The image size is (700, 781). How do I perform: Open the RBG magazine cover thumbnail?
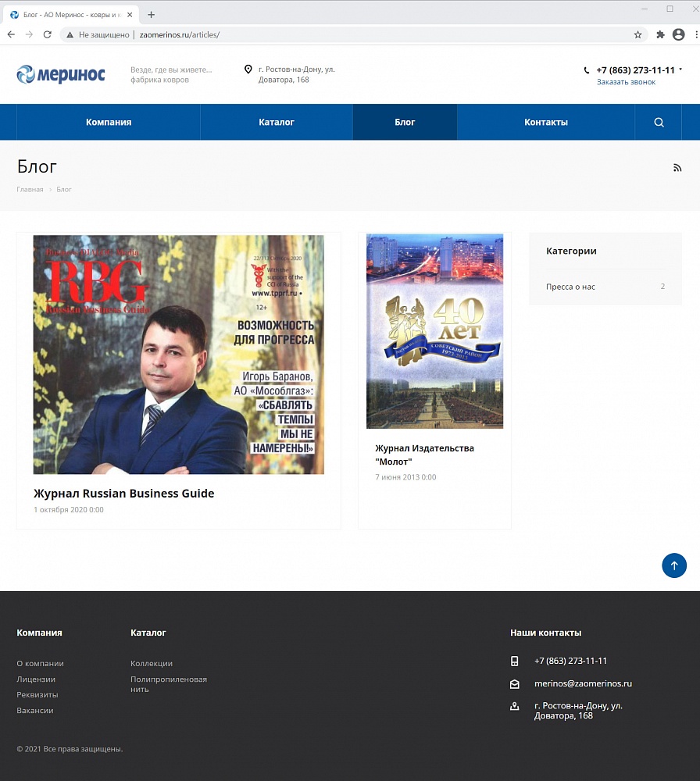coord(178,355)
